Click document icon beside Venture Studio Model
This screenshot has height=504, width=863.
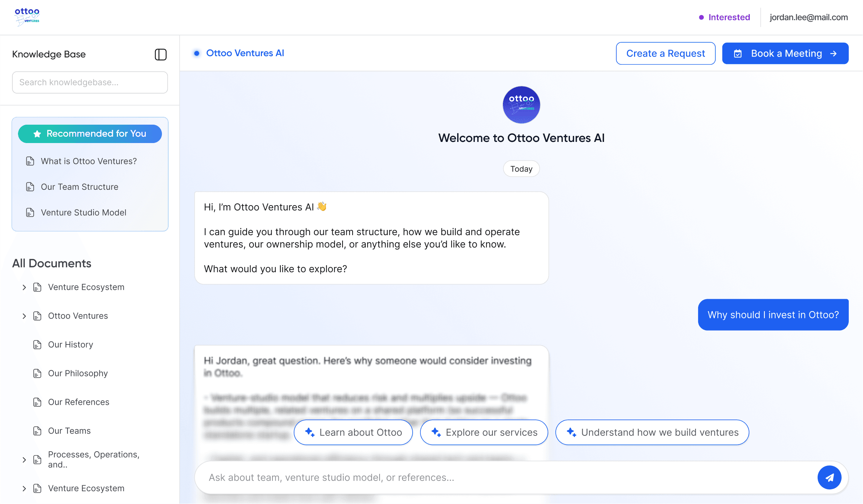click(30, 212)
